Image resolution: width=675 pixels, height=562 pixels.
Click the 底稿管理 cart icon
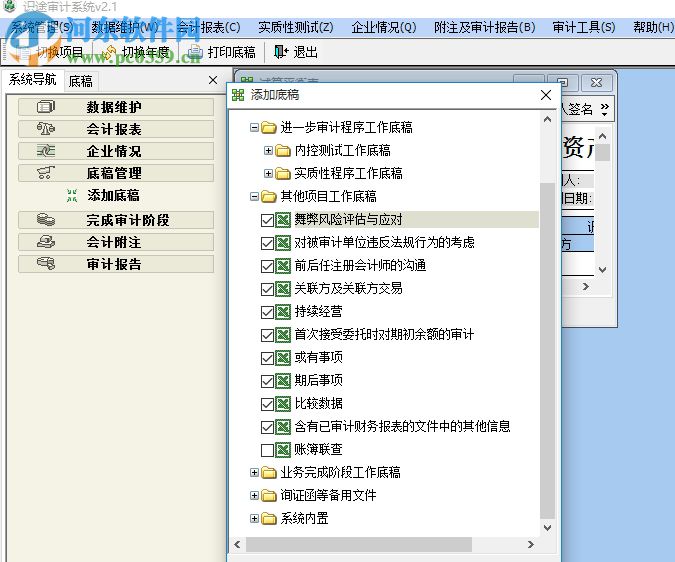point(46,173)
